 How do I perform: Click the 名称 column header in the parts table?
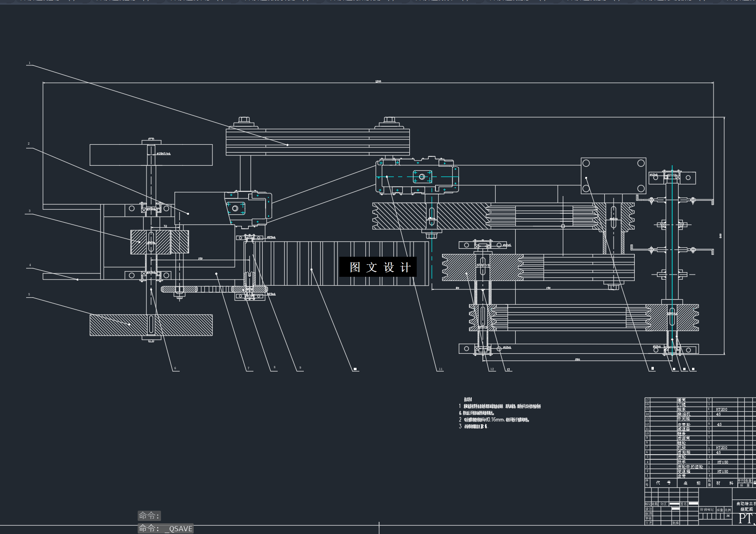point(692,483)
